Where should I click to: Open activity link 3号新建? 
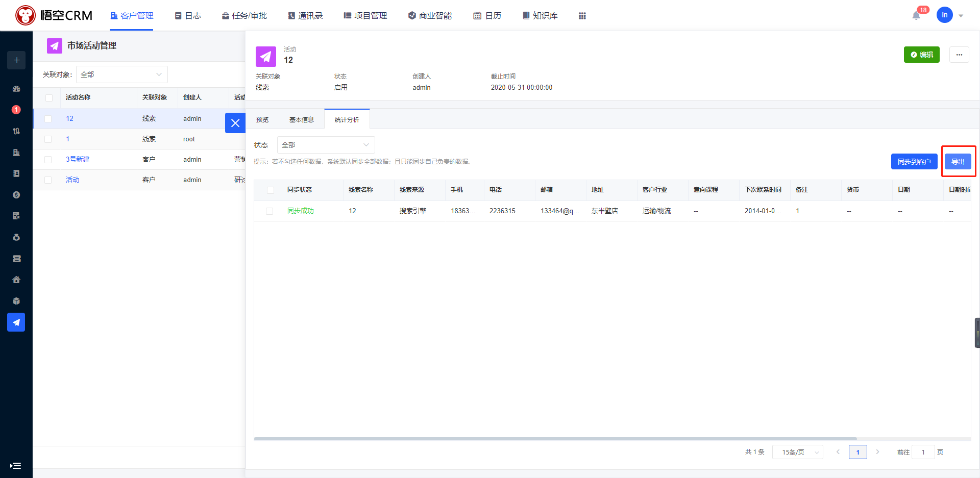(x=78, y=159)
